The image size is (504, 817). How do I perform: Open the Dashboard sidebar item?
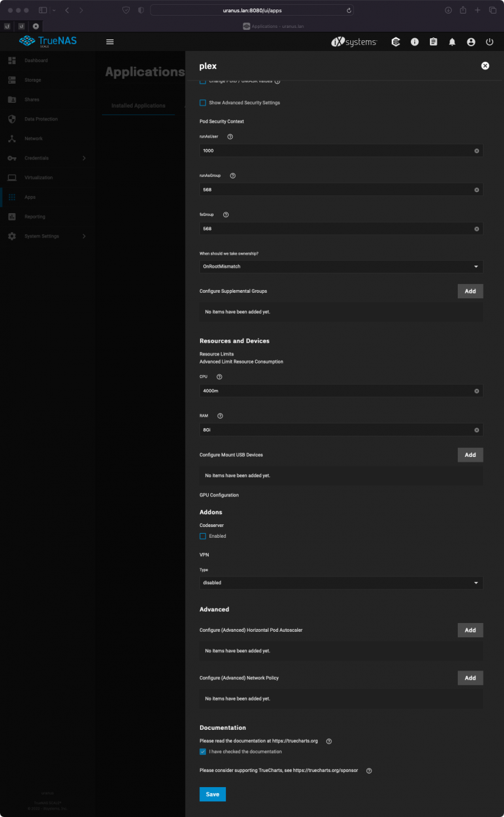(x=36, y=61)
